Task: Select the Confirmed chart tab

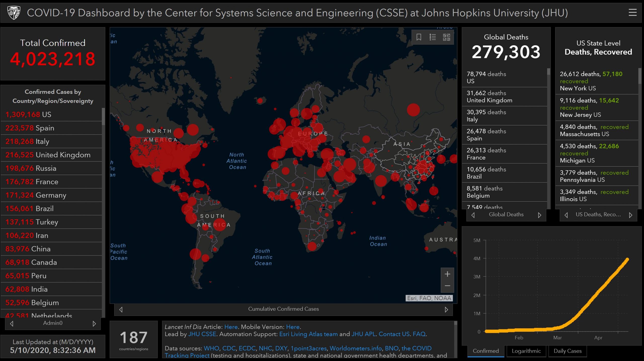Action: click(x=486, y=351)
